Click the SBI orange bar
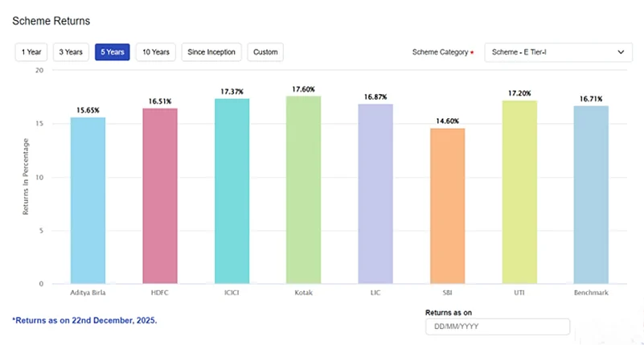The height and width of the screenshot is (345, 644). click(447, 207)
